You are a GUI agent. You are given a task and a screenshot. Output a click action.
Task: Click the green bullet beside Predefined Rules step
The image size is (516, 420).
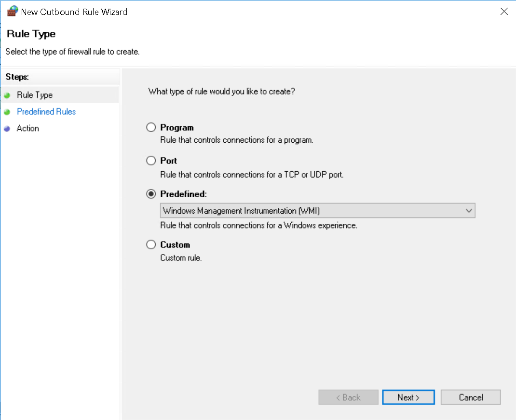pos(7,112)
